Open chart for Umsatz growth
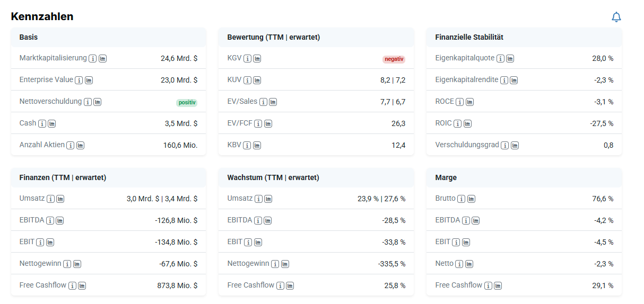The height and width of the screenshot is (304, 644). (268, 199)
